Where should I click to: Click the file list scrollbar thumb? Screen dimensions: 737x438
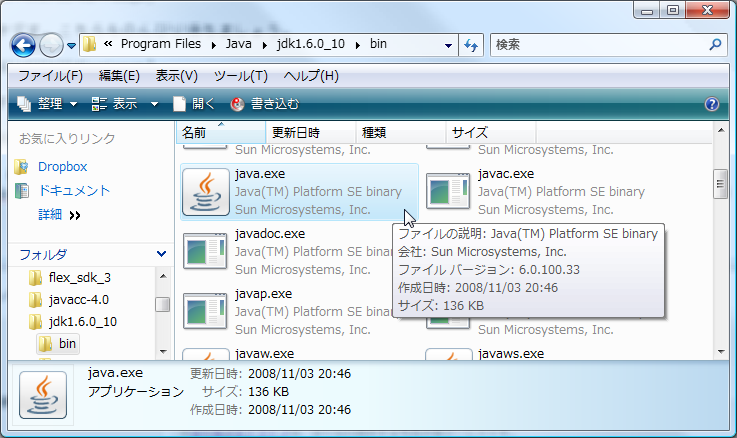click(x=720, y=184)
